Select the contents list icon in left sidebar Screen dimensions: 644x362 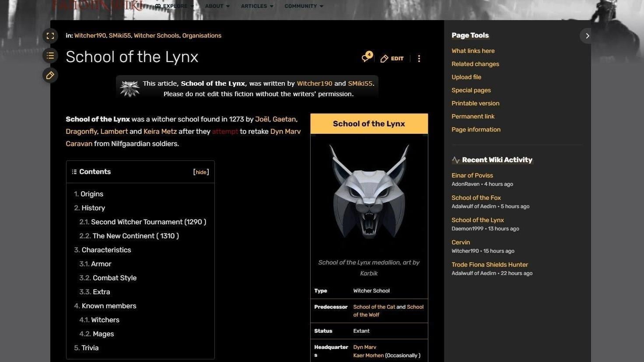50,56
